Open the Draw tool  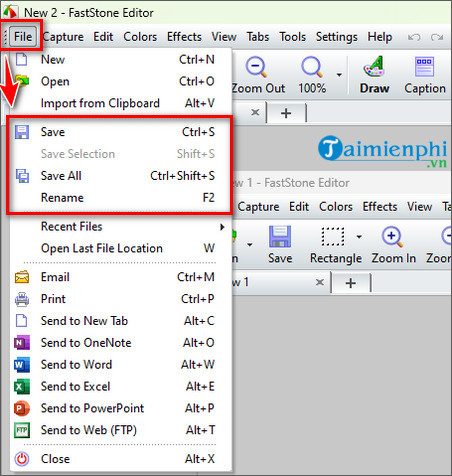(374, 75)
